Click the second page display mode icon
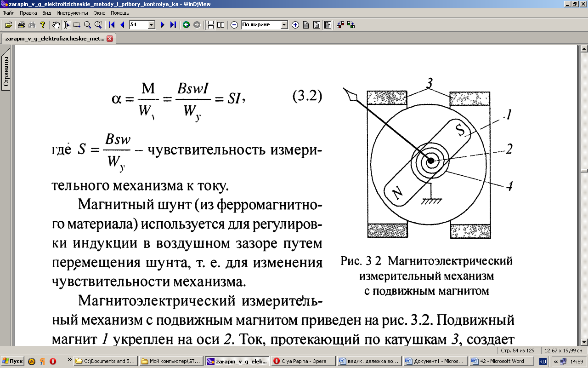 [x=317, y=25]
